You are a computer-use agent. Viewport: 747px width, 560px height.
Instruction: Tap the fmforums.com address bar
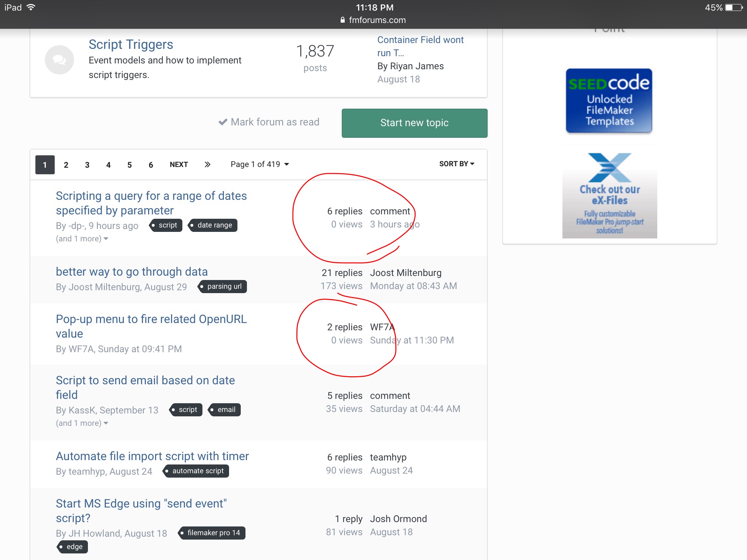(373, 20)
